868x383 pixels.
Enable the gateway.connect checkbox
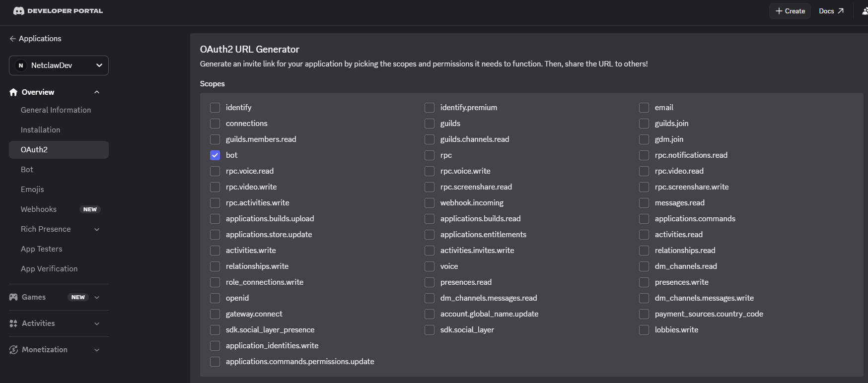(215, 314)
